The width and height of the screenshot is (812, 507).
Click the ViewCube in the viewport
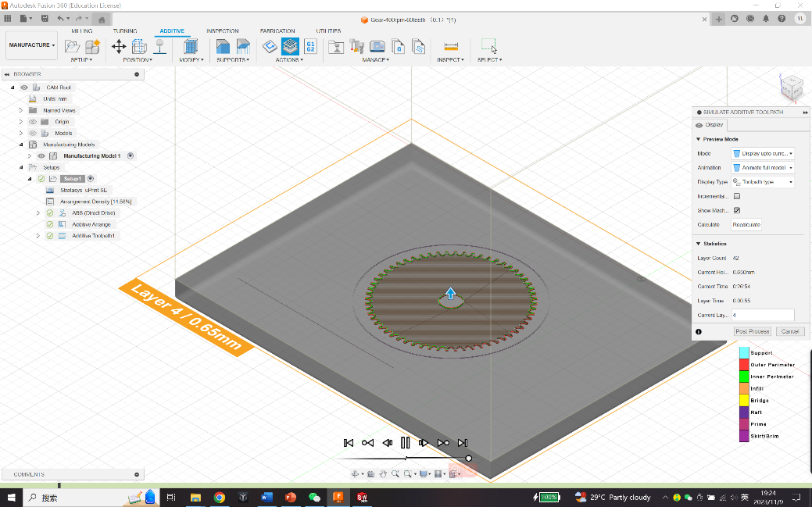pyautogui.click(x=791, y=87)
